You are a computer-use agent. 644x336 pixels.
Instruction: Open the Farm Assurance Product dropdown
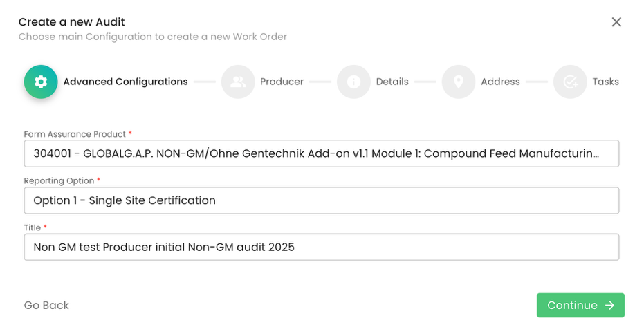click(x=321, y=153)
